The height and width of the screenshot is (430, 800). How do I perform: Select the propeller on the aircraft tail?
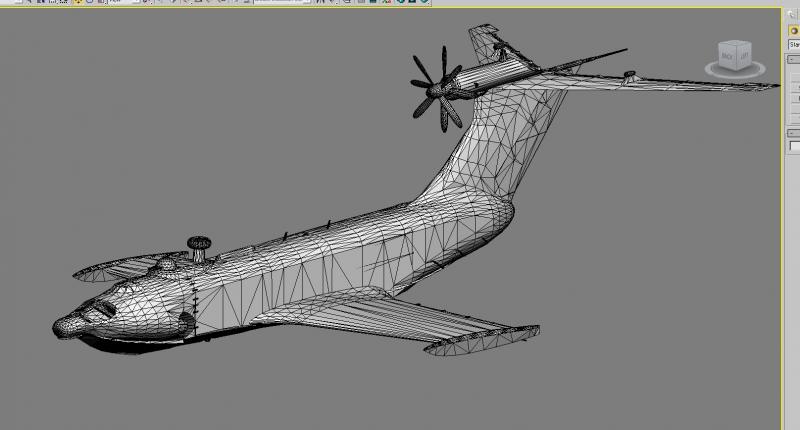pyautogui.click(x=438, y=89)
